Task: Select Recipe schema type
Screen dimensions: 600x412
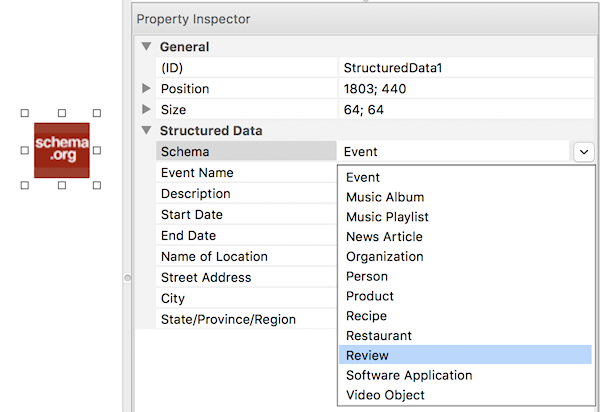Action: click(366, 316)
